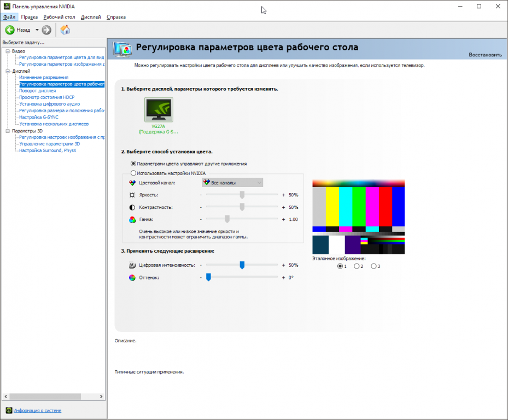This screenshot has height=420, width=508.
Task: Choose reference image 3
Action: click(373, 266)
